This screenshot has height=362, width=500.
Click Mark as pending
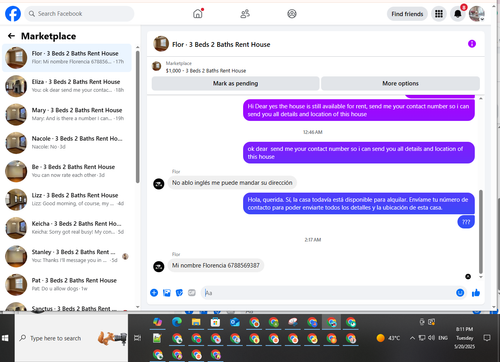point(235,83)
